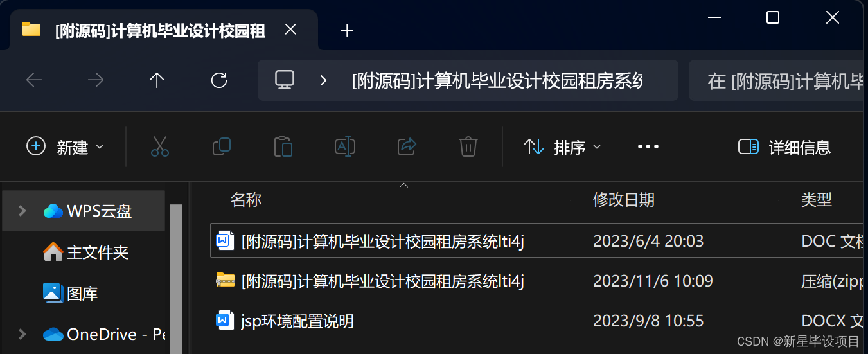Open the See more ellipsis menu

(648, 147)
